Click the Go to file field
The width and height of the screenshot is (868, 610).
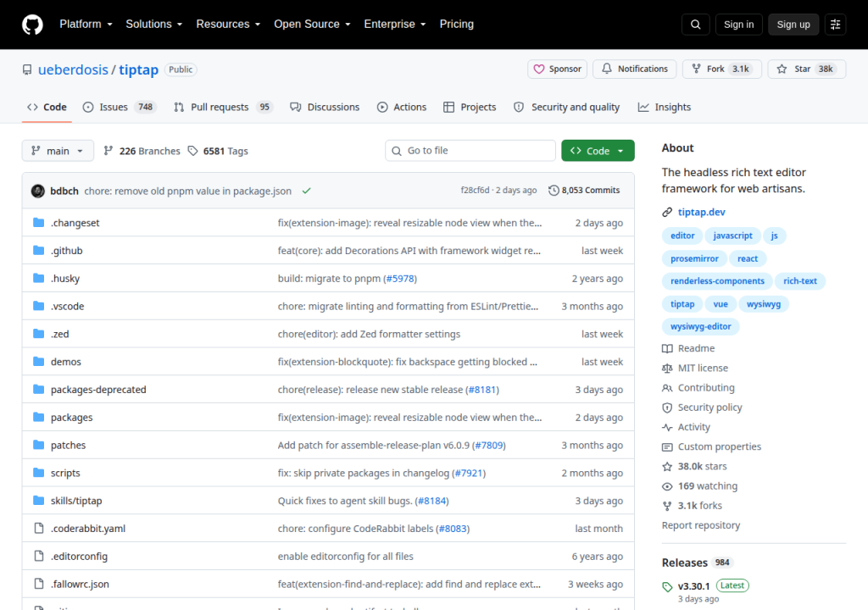coord(470,151)
